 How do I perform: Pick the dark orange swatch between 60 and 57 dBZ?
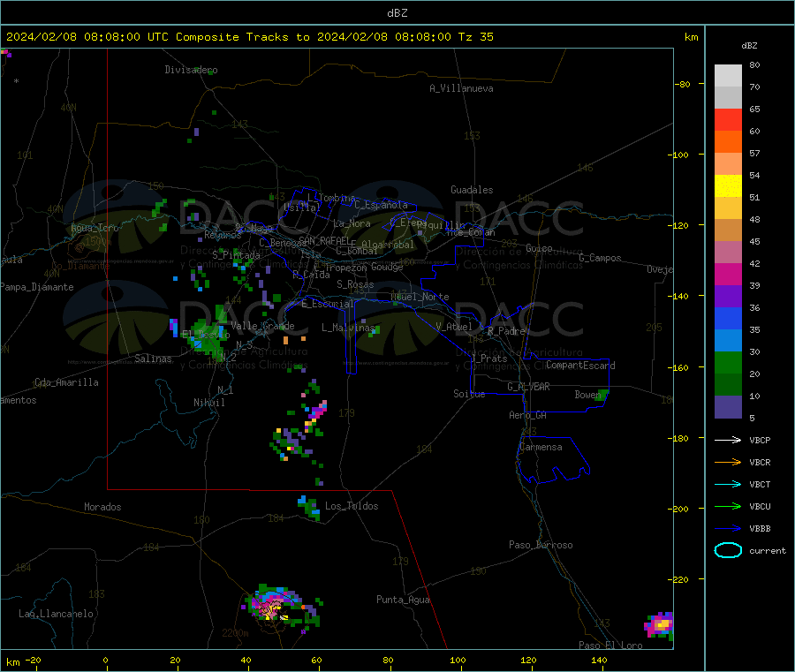(x=728, y=142)
